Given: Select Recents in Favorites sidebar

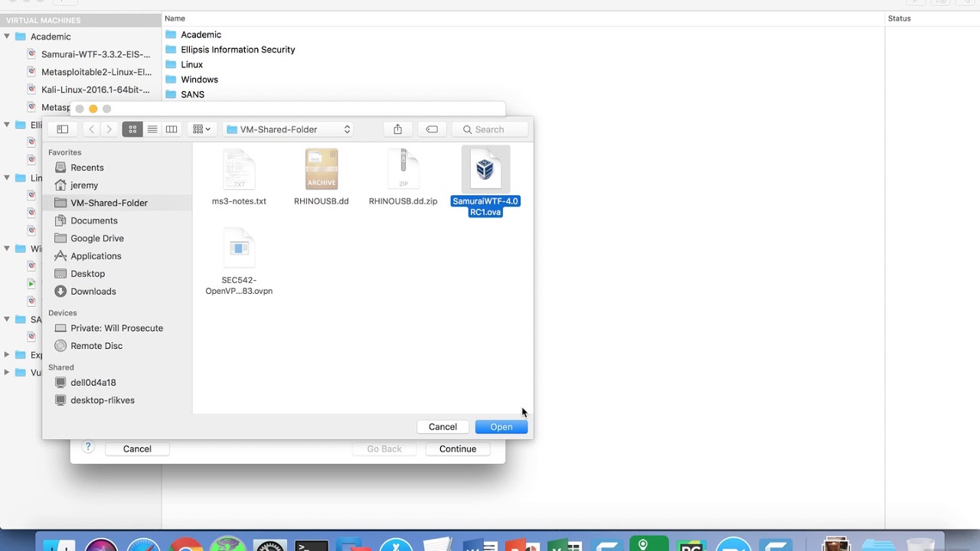Looking at the screenshot, I should [87, 168].
